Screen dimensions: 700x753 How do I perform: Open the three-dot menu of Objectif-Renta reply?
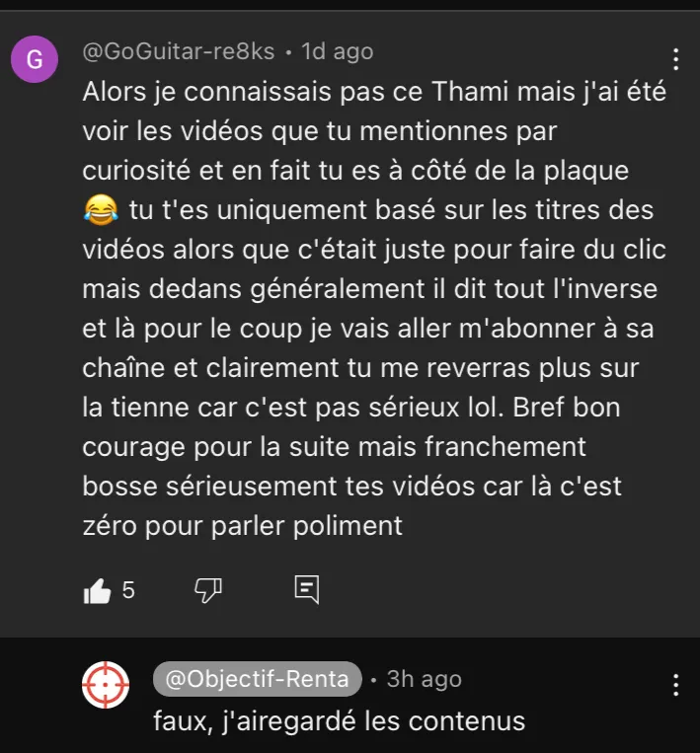[676, 685]
